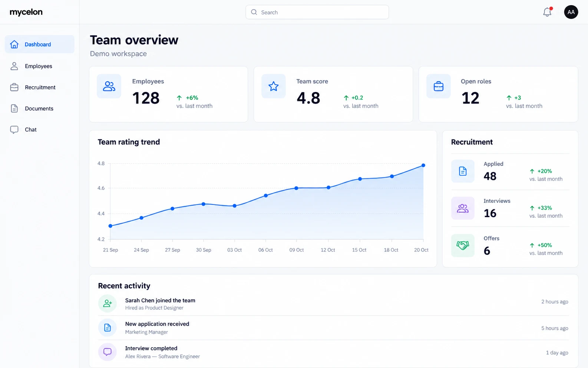The width and height of the screenshot is (588, 368).
Task: Click the Team overview title
Action: click(134, 40)
